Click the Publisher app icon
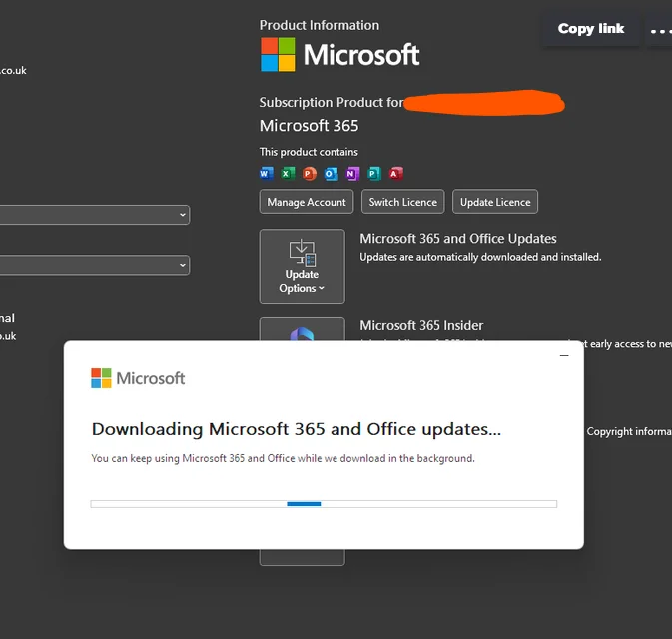This screenshot has height=639, width=672. tap(374, 173)
